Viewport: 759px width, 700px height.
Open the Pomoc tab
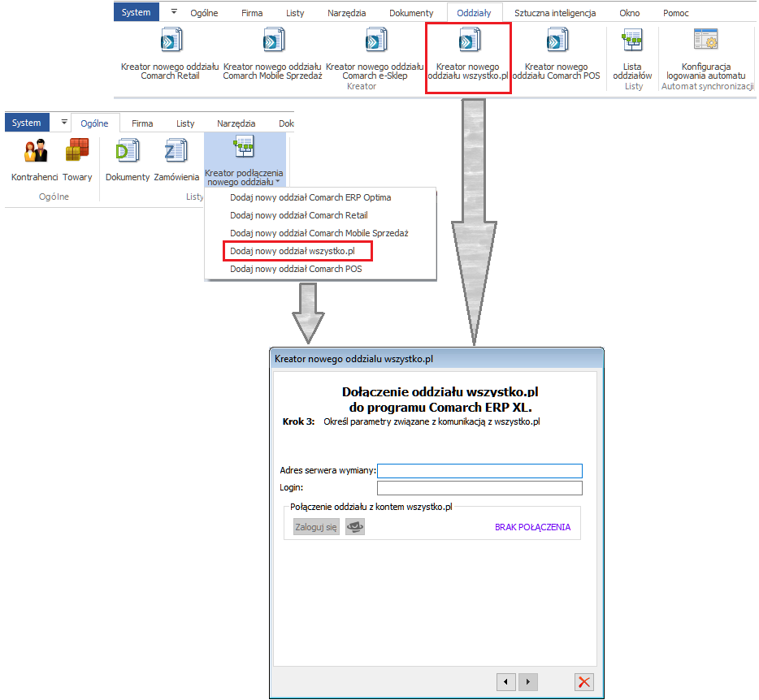pos(676,13)
